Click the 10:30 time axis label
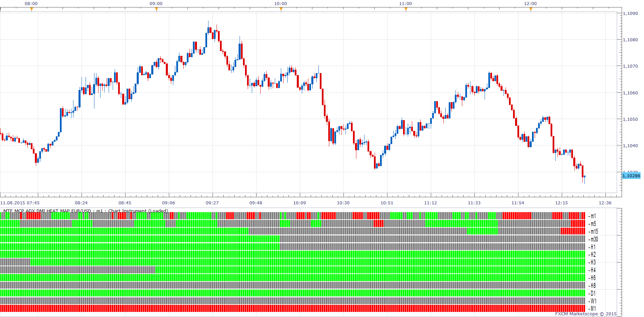 pyautogui.click(x=343, y=203)
